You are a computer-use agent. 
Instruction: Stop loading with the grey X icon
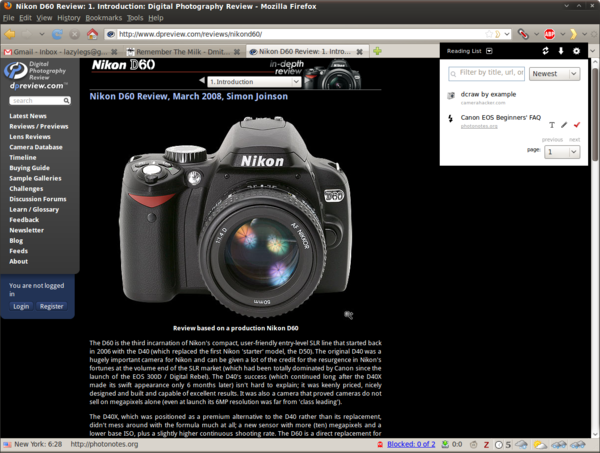[x=75, y=34]
